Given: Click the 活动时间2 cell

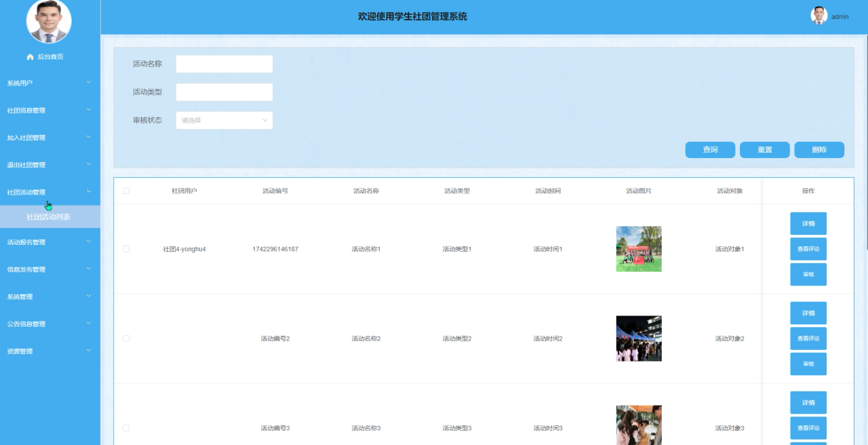Looking at the screenshot, I should click(548, 338).
